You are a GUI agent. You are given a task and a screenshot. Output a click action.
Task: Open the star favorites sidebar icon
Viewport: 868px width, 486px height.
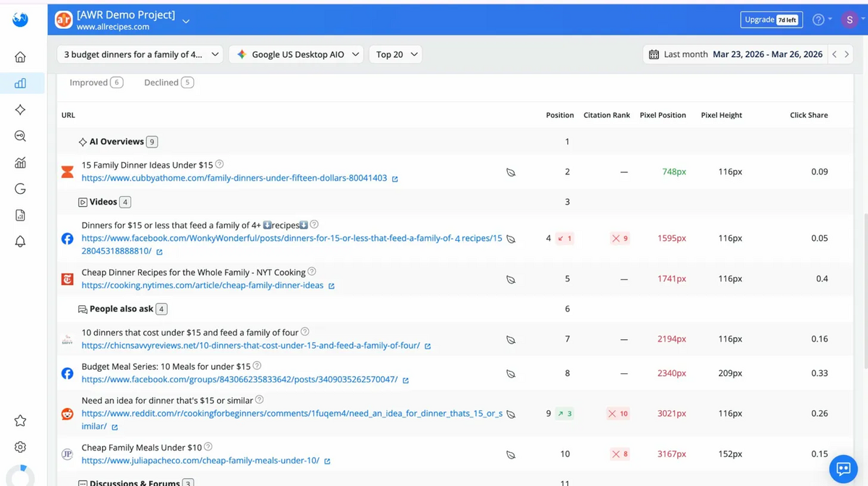20,421
